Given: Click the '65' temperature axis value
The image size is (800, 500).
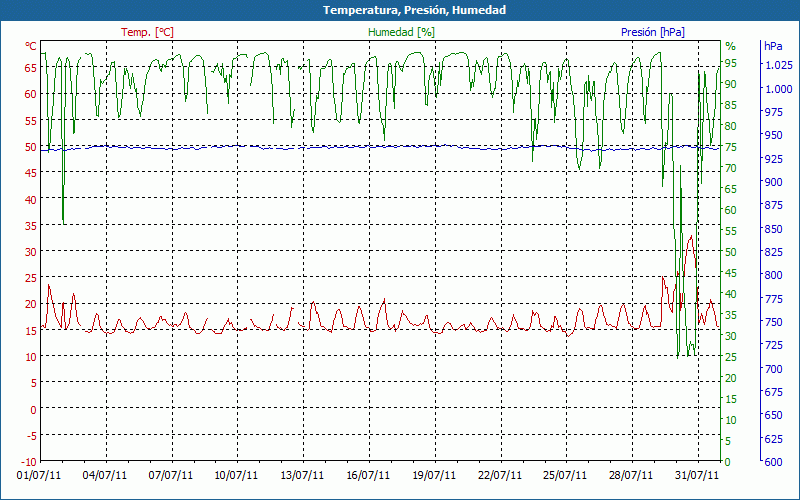Looking at the screenshot, I should click(31, 67).
